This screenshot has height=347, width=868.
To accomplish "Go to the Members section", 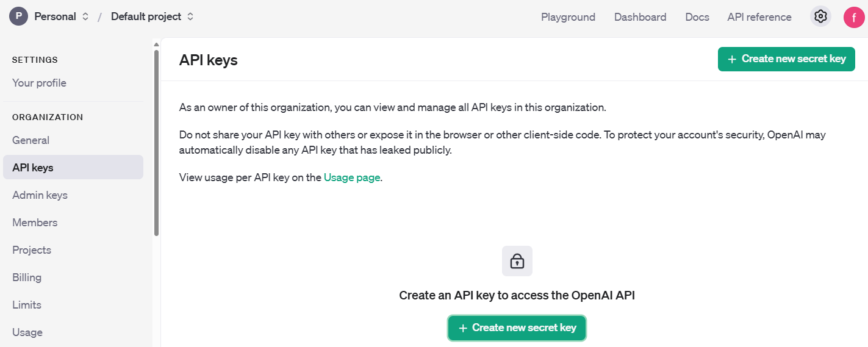I will click(35, 223).
